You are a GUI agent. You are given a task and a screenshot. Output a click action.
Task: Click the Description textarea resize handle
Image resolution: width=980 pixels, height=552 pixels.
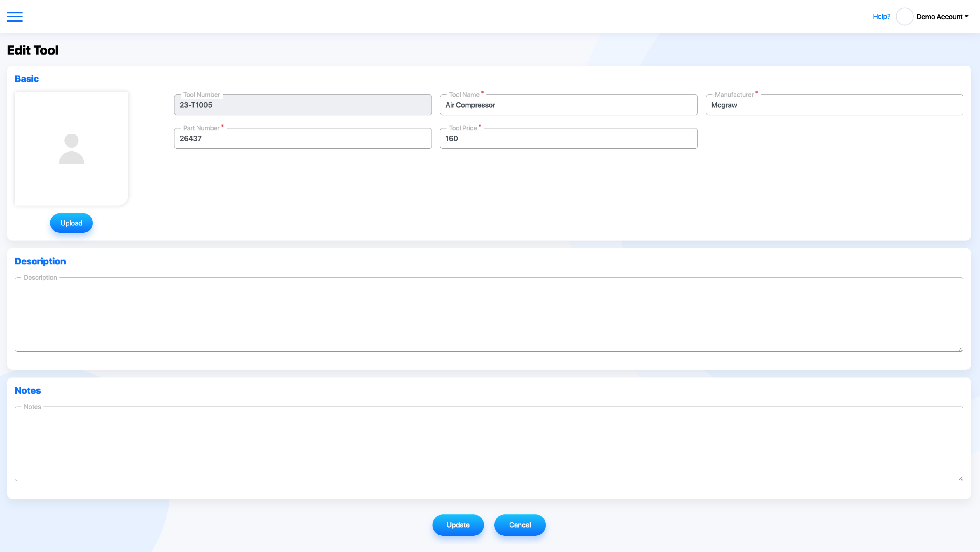pos(960,349)
